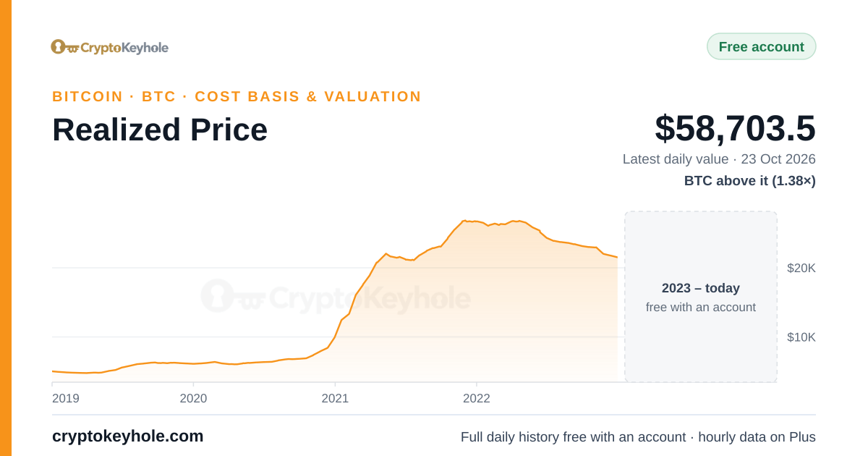Viewport: 868px width, 456px height.
Task: Select the Free account badge
Action: click(x=761, y=47)
